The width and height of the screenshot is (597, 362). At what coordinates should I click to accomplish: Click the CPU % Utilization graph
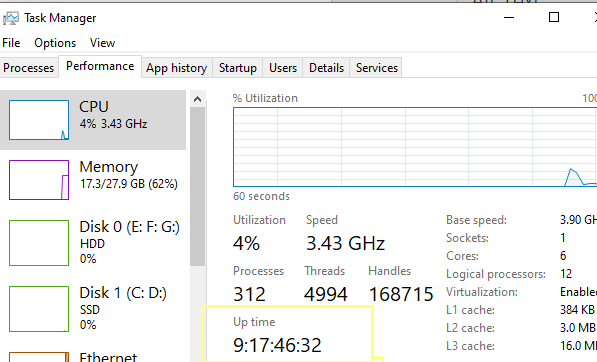coord(415,147)
